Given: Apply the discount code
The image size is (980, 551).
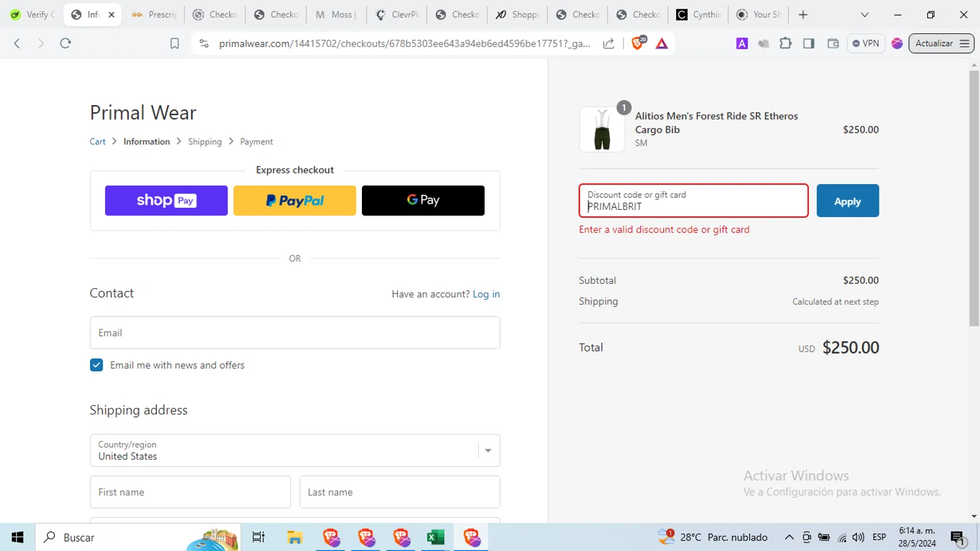Looking at the screenshot, I should coord(847,201).
